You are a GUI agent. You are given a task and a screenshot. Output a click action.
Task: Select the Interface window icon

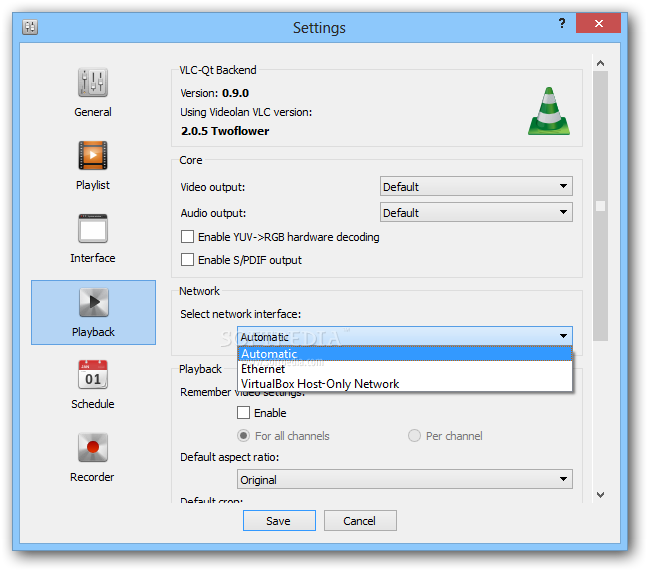coord(93,228)
